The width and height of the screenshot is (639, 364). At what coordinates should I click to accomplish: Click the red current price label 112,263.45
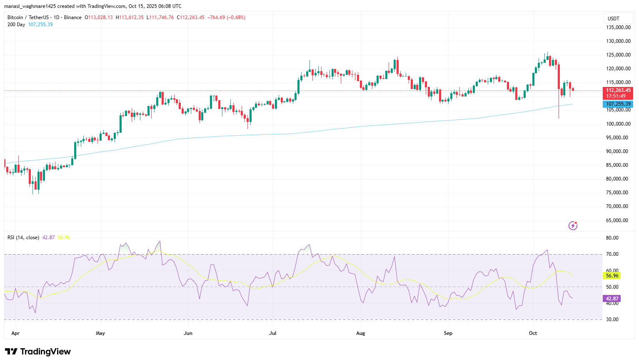click(618, 90)
